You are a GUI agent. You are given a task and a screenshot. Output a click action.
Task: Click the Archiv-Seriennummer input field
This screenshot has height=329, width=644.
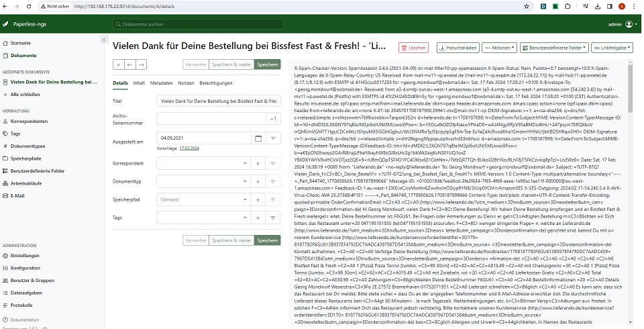(211, 120)
